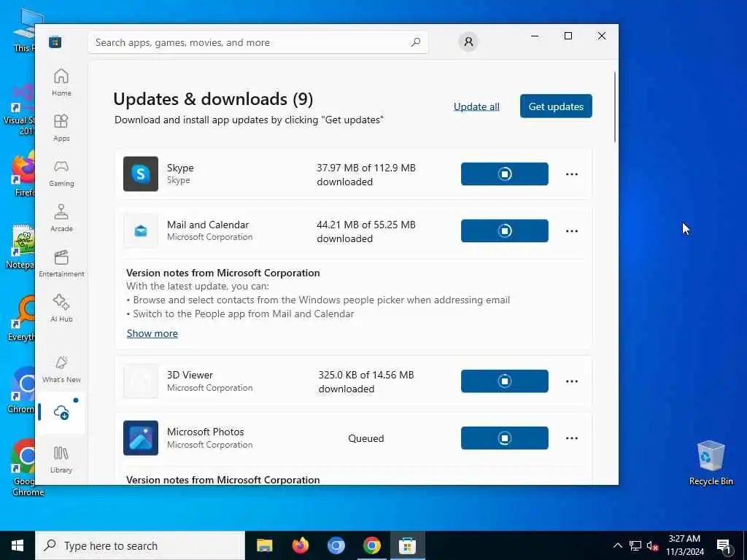Click the Skype app icon in list
Image resolution: width=747 pixels, height=560 pixels.
pyautogui.click(x=141, y=174)
